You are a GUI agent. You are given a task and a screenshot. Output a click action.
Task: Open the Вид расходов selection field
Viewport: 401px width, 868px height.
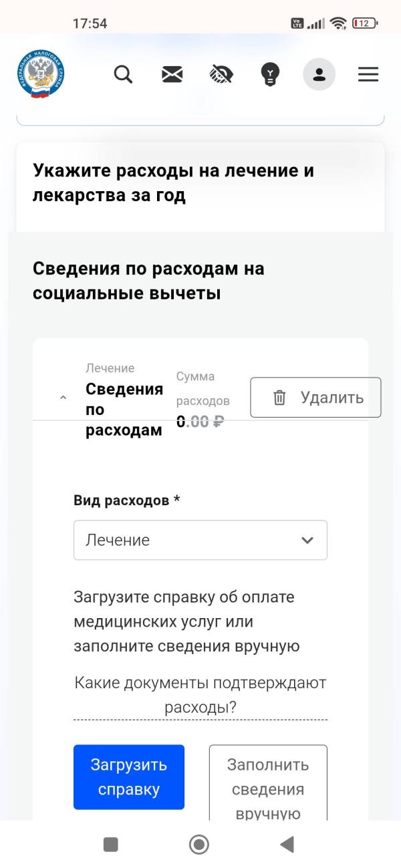pos(200,540)
